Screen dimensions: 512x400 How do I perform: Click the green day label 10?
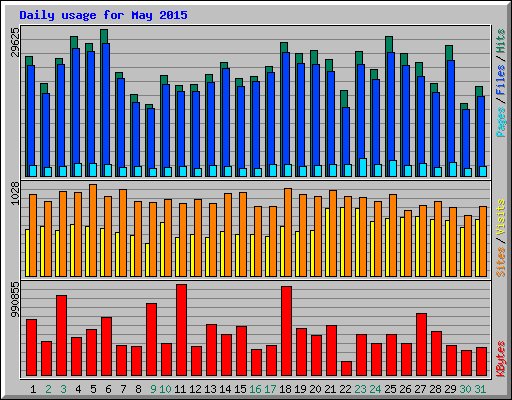165,389
